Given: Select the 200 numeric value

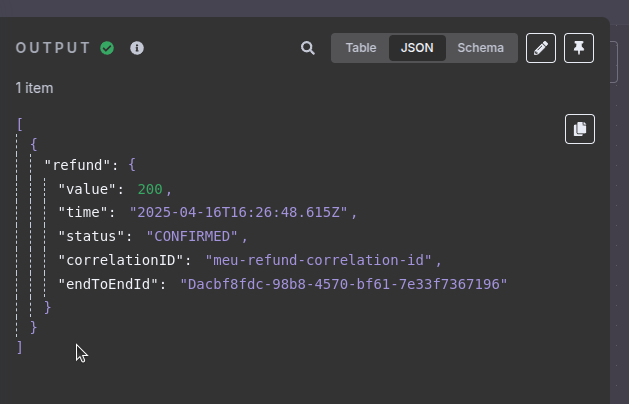Looking at the screenshot, I should 150,188.
